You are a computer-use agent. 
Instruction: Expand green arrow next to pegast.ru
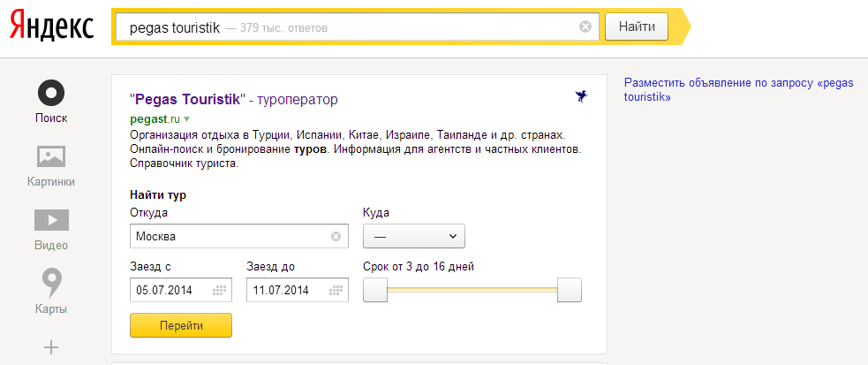187,118
